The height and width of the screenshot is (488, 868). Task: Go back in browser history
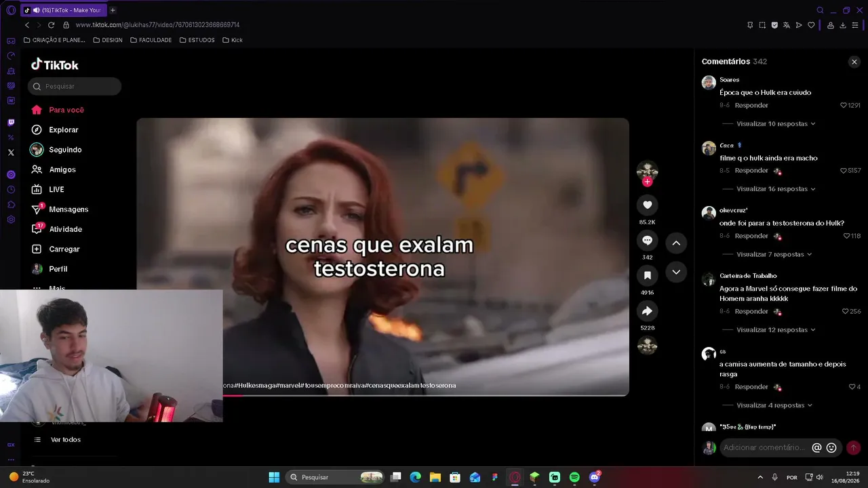coord(27,25)
